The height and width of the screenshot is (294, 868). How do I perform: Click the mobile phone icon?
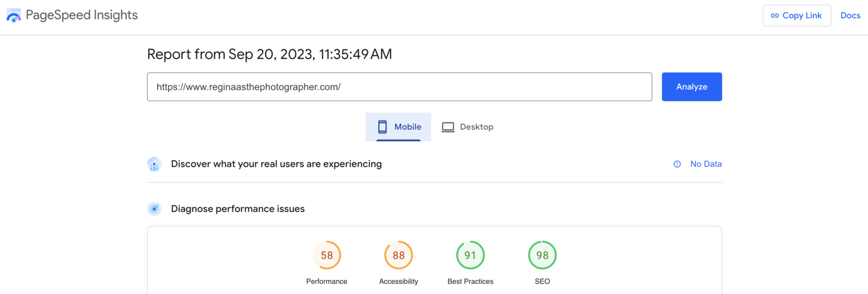click(382, 127)
